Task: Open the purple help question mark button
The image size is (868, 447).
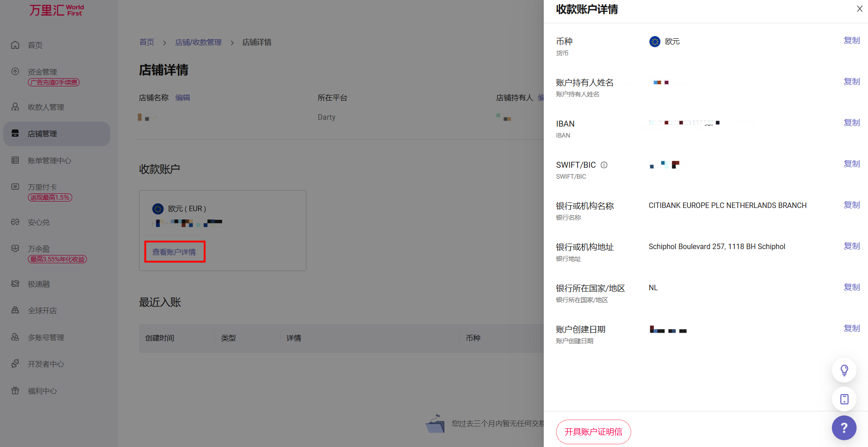Action: [844, 428]
